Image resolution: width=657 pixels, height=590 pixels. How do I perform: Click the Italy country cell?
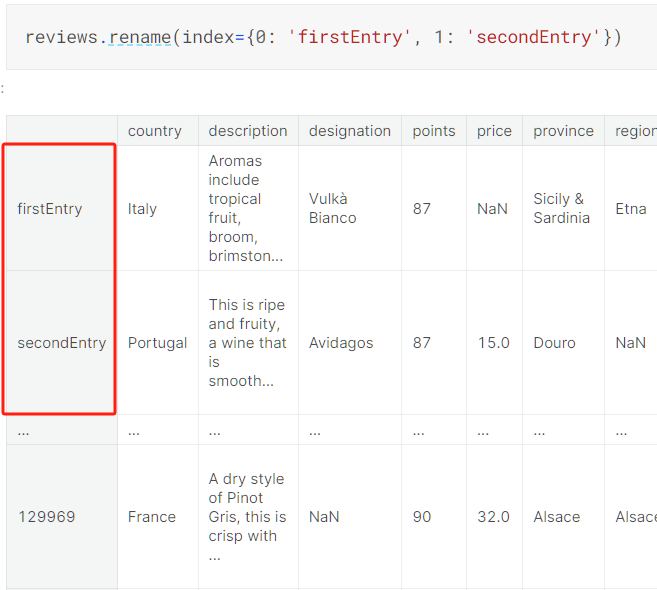click(x=142, y=209)
